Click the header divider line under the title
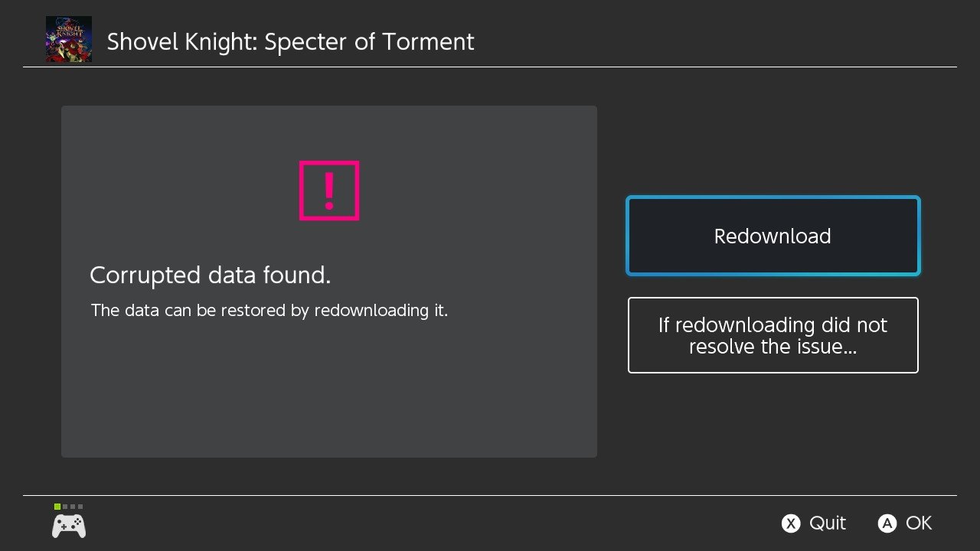Image resolution: width=980 pixels, height=551 pixels. [x=490, y=67]
